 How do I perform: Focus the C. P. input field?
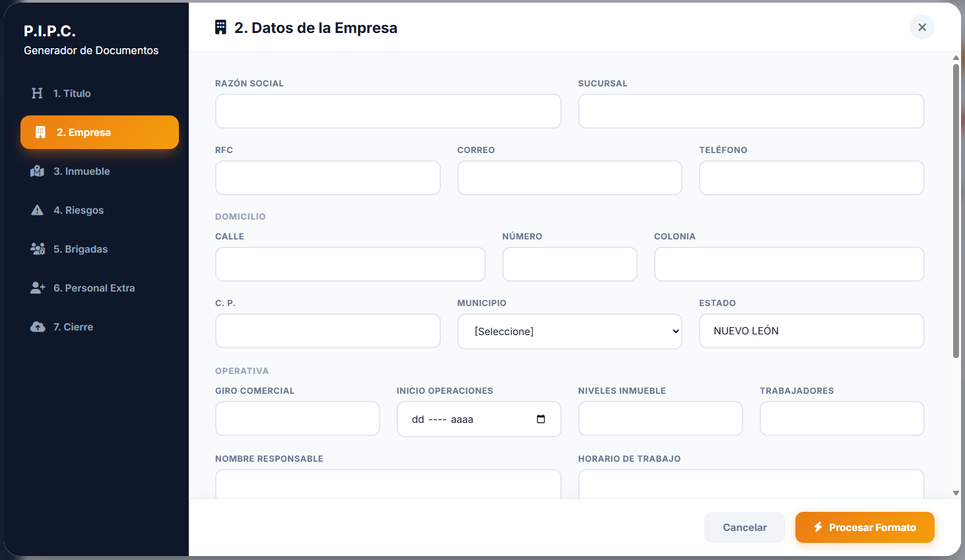pyautogui.click(x=328, y=330)
